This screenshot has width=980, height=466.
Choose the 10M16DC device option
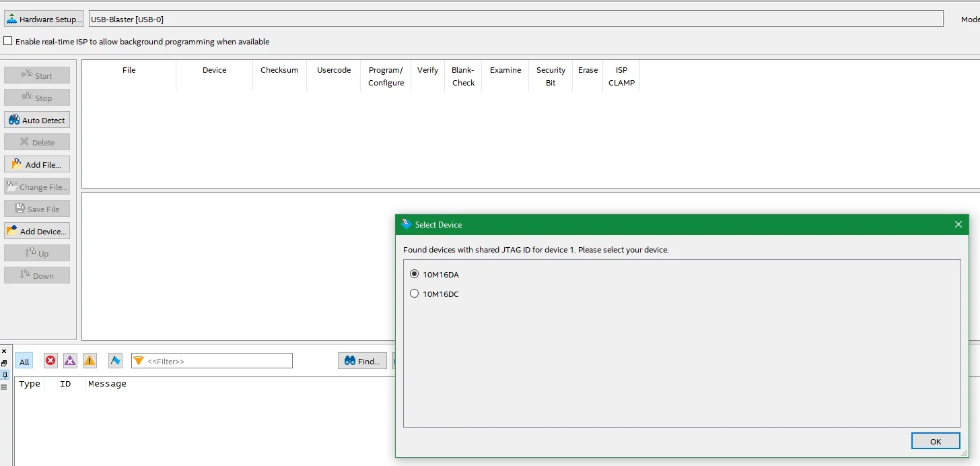coord(415,294)
